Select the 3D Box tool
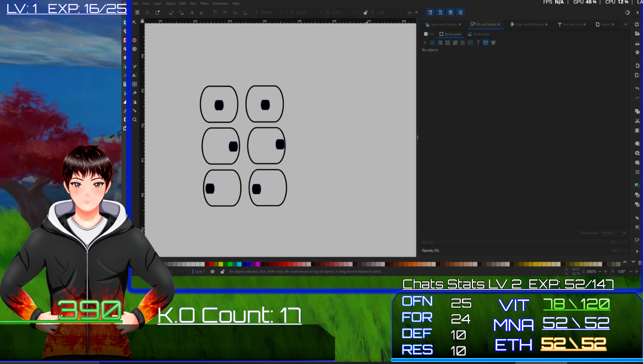Screen dimensions: 643x364 [135, 49]
